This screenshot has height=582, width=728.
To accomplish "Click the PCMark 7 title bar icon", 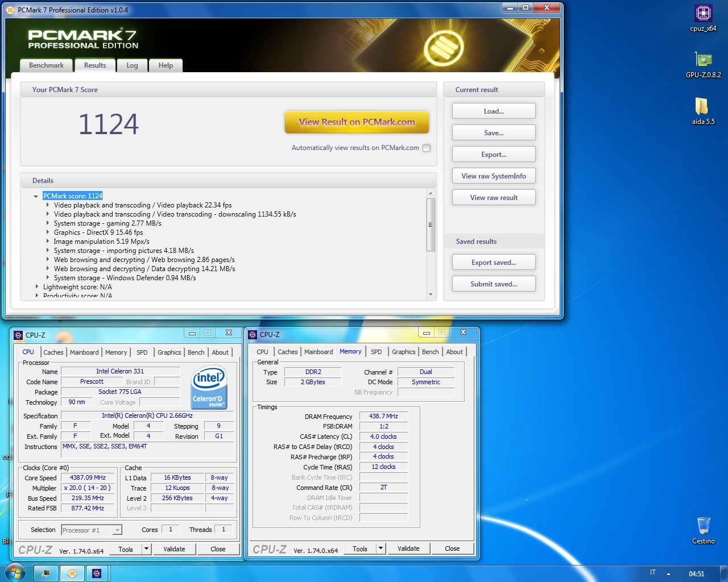I will coord(10,10).
